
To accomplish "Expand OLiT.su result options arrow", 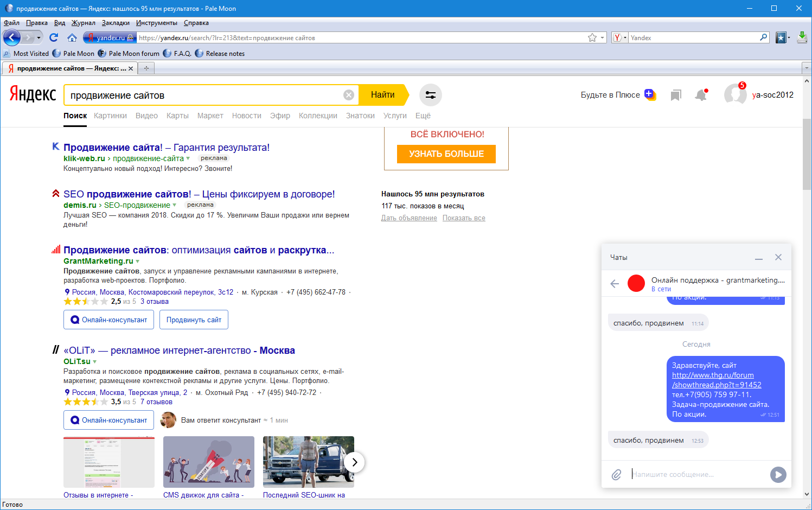I will [95, 361].
